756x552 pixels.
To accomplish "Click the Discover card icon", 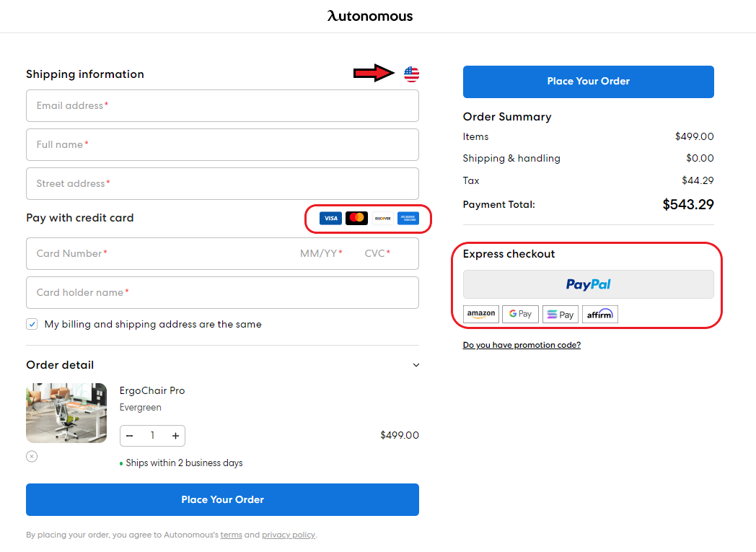I will tap(383, 219).
